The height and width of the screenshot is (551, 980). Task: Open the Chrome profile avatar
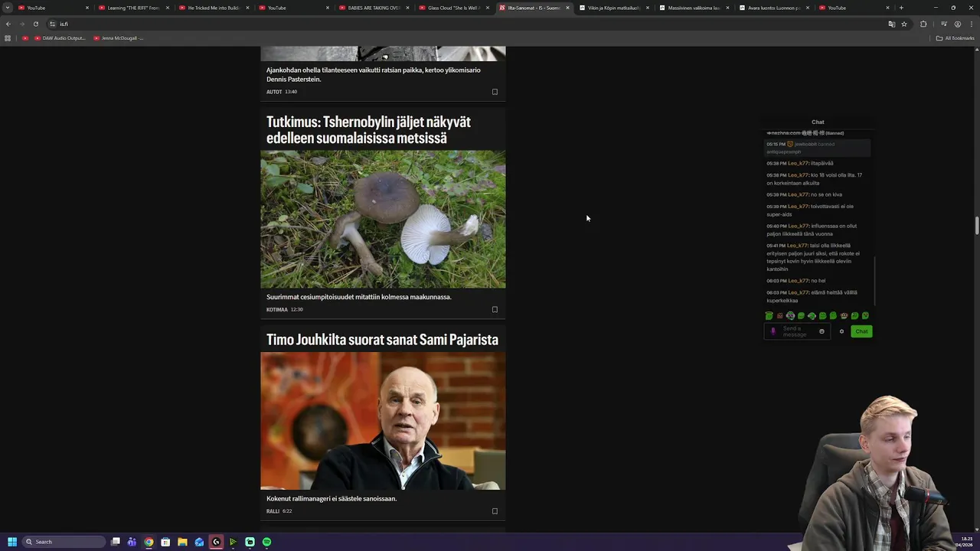pos(957,24)
